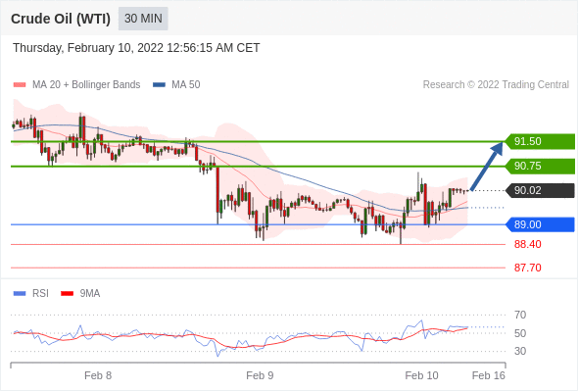The height and width of the screenshot is (392, 578).
Task: Click the Feb 8 date axis marker
Action: click(x=98, y=375)
